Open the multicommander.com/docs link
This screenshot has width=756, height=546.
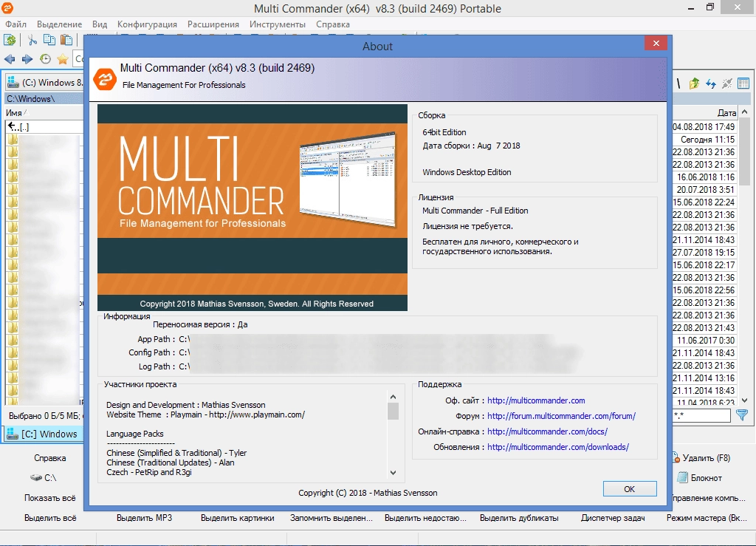pos(547,431)
